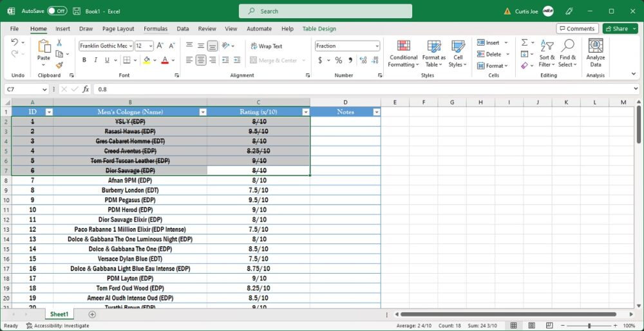This screenshot has width=644, height=331.
Task: Click the AutoSum sigma icon
Action: (x=524, y=43)
